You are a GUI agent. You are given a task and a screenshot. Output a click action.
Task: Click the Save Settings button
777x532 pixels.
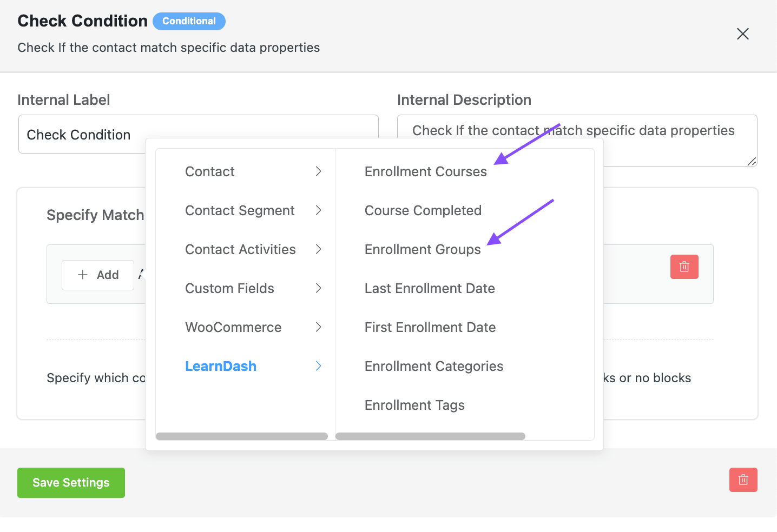point(71,482)
